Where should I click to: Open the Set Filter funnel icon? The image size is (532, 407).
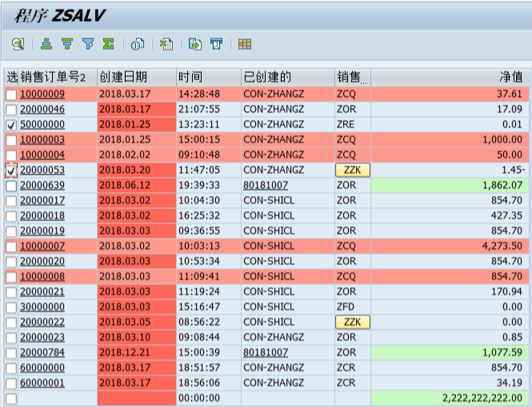(x=88, y=44)
